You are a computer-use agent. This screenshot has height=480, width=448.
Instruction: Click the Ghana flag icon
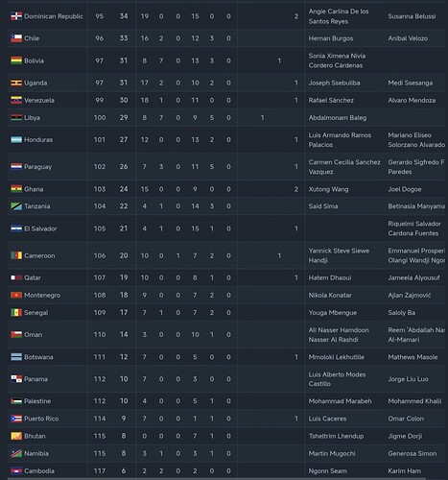pos(16,189)
